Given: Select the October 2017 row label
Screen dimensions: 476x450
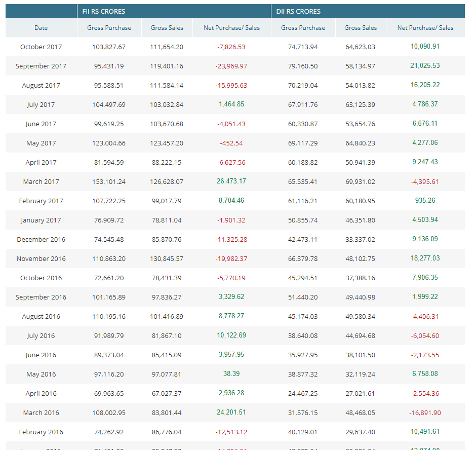Looking at the screenshot, I should coord(41,47).
